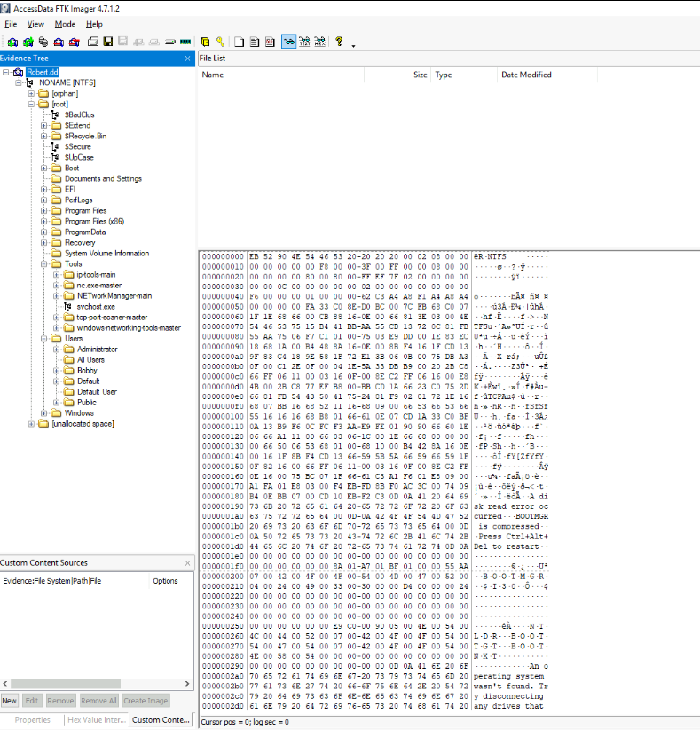
Task: Expand the Program Files folder node
Action: click(x=44, y=211)
